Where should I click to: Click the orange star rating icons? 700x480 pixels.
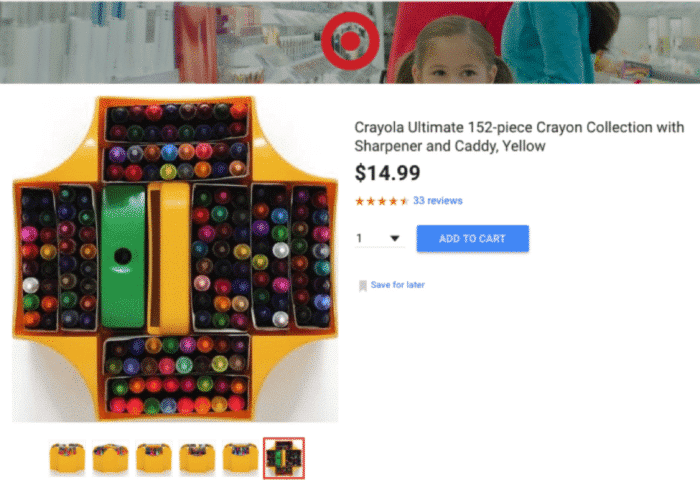pos(382,201)
